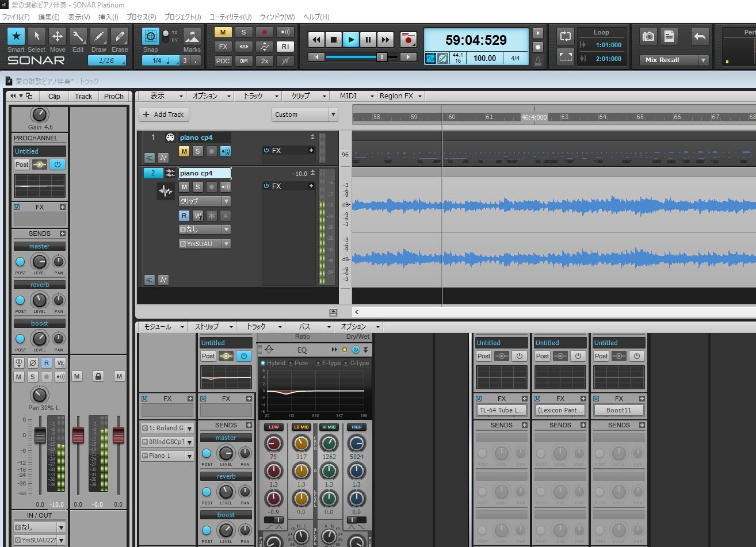Image resolution: width=756 pixels, height=547 pixels.
Task: Click the timeline marker 46:4:000
Action: click(534, 117)
